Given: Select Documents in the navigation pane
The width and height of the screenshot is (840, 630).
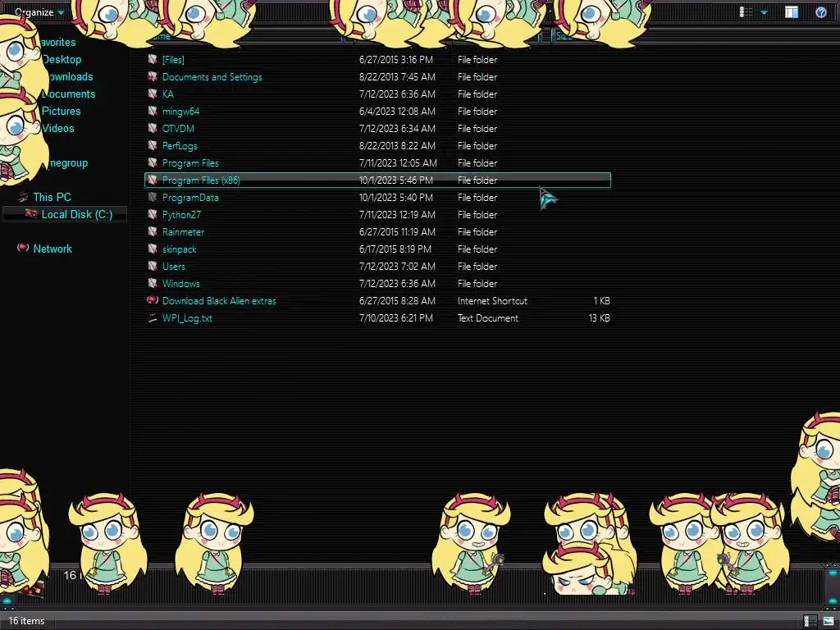Looking at the screenshot, I should (x=69, y=94).
